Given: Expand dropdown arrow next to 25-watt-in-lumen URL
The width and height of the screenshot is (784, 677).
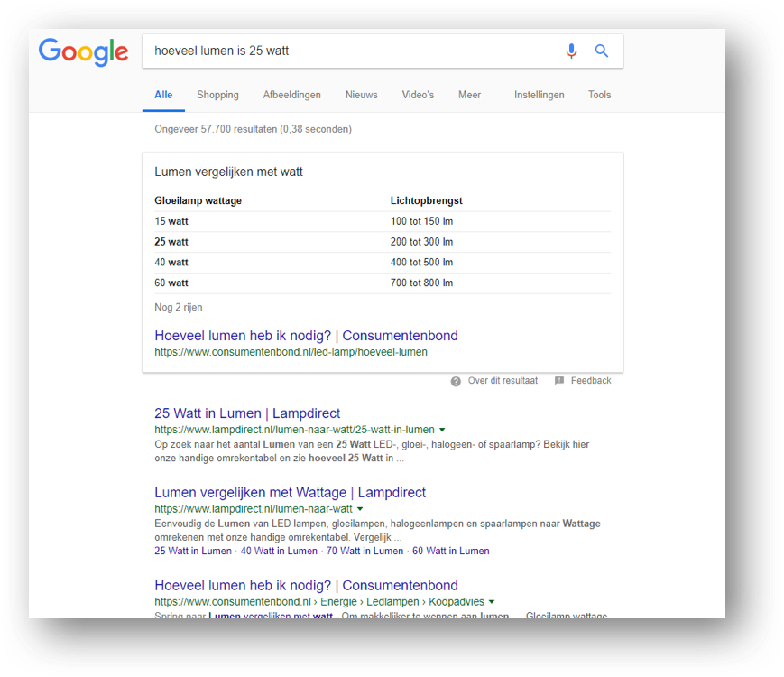Looking at the screenshot, I should (442, 431).
